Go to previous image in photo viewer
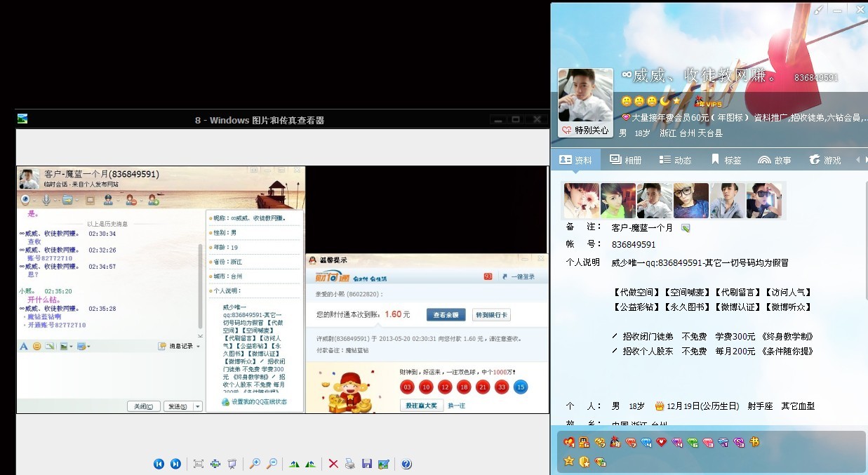Viewport: 868px width, 475px height. [159, 464]
